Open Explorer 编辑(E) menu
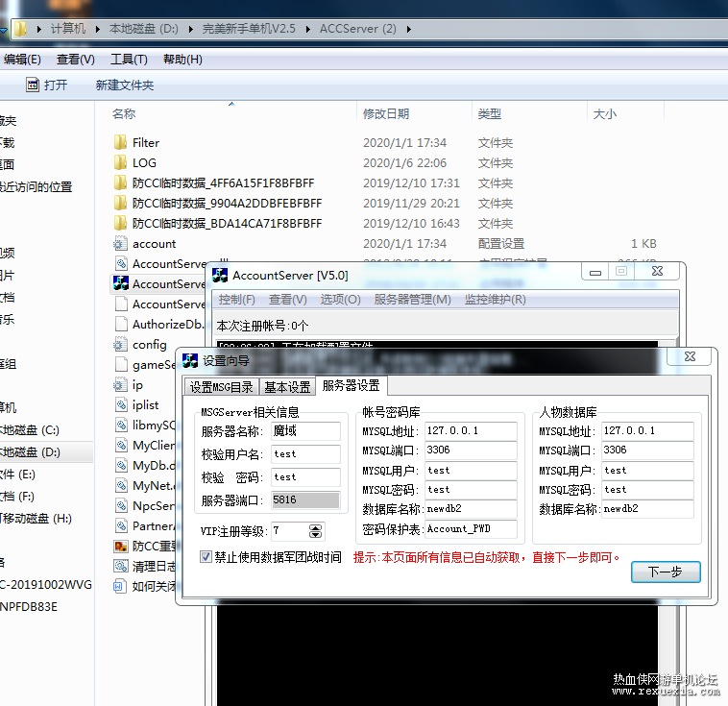This screenshot has width=728, height=706. pyautogui.click(x=22, y=60)
